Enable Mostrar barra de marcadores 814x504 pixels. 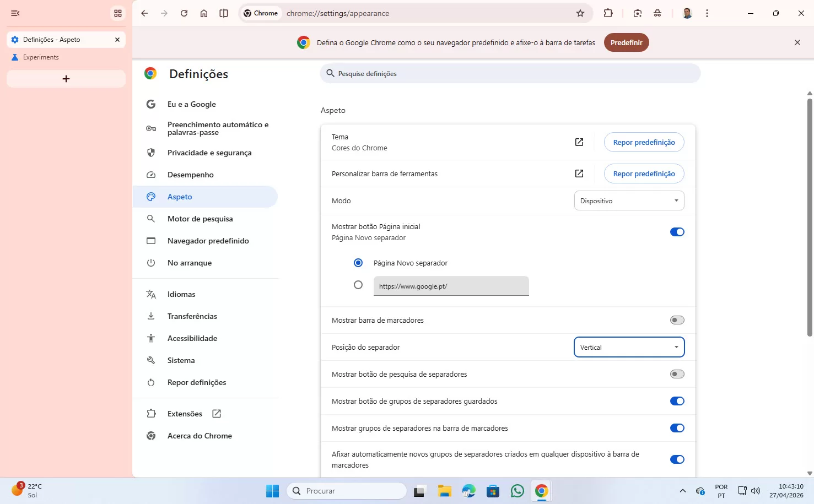[677, 320]
